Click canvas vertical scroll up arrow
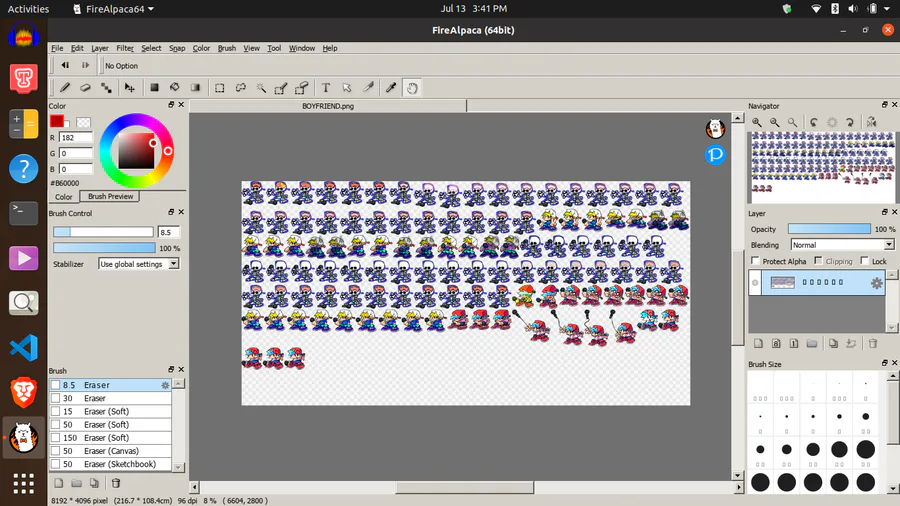Viewport: 900px width, 506px height. (738, 118)
